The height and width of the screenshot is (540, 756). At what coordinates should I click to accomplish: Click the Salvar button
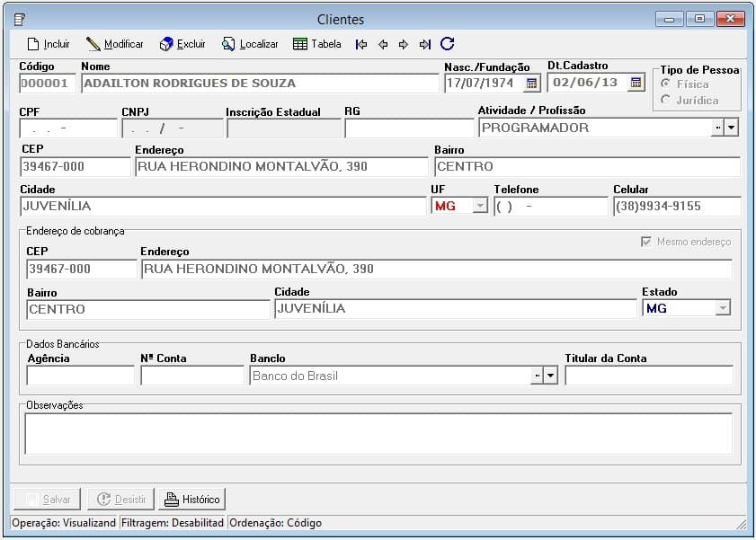[48, 499]
